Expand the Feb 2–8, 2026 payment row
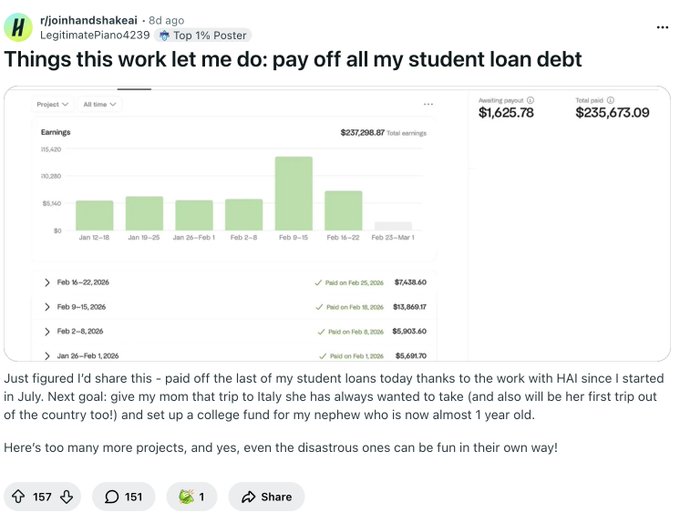This screenshot has height=523, width=680. tap(47, 331)
